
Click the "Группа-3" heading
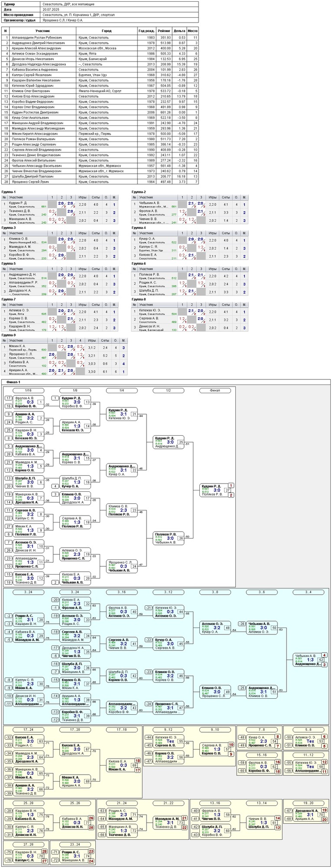[9, 228]
